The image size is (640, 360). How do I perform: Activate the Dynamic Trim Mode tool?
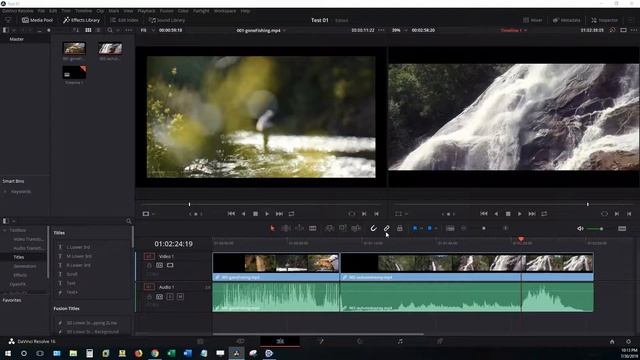coord(299,228)
